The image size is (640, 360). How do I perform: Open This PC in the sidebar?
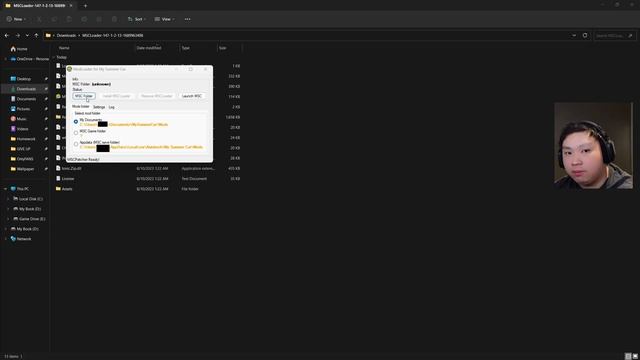tap(20, 189)
